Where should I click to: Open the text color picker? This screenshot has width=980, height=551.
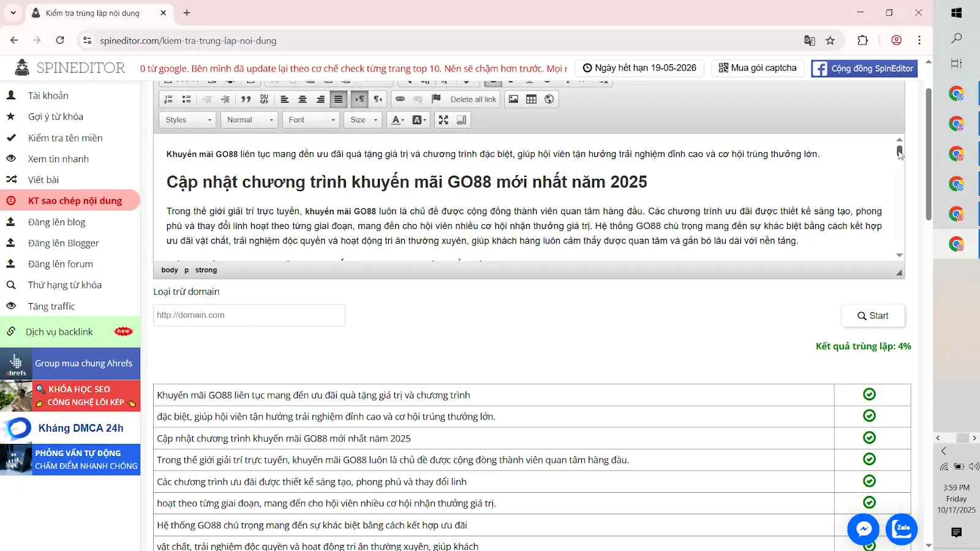point(398,120)
